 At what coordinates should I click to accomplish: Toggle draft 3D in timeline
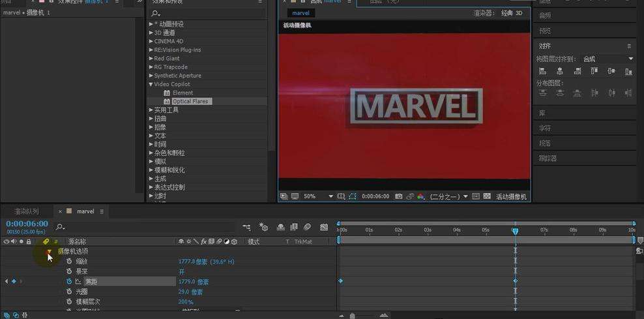coord(263,227)
